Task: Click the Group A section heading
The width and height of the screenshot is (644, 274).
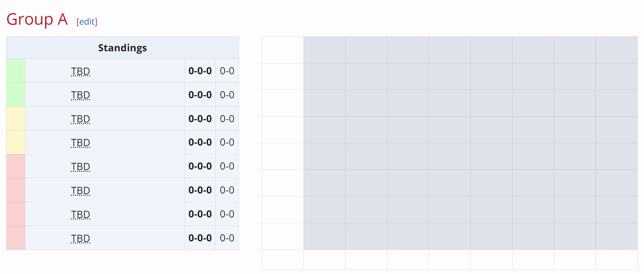Action: [37, 19]
